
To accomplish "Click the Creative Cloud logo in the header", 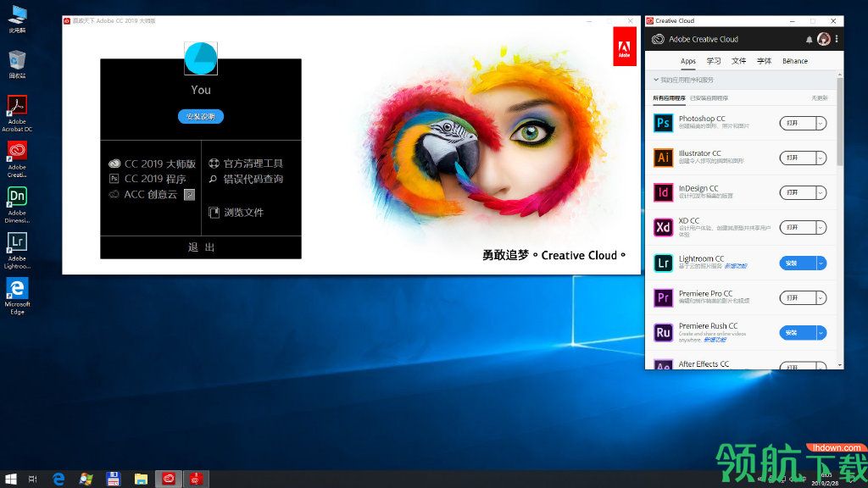I will point(658,39).
